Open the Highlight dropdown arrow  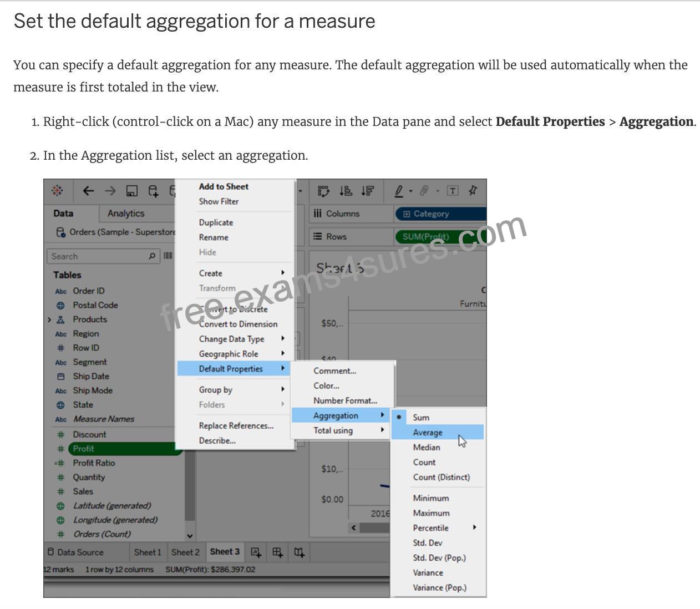410,191
